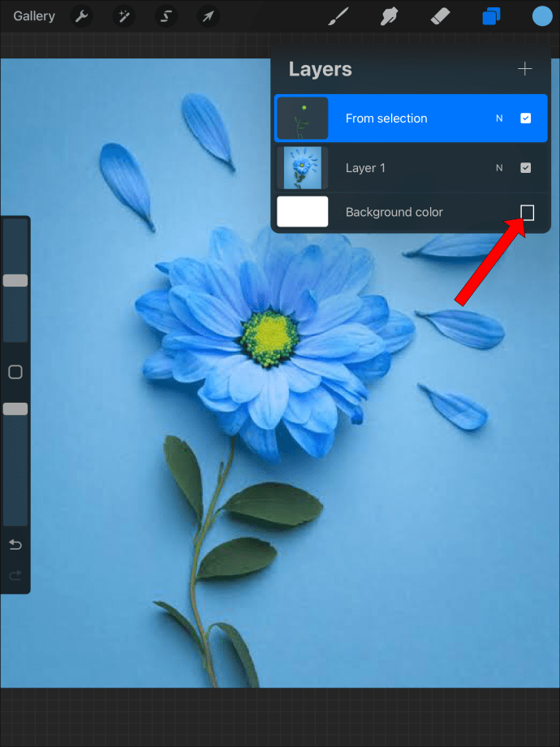Screen dimensions: 560x747
Task: Select the Eraser tool
Action: pos(440,17)
